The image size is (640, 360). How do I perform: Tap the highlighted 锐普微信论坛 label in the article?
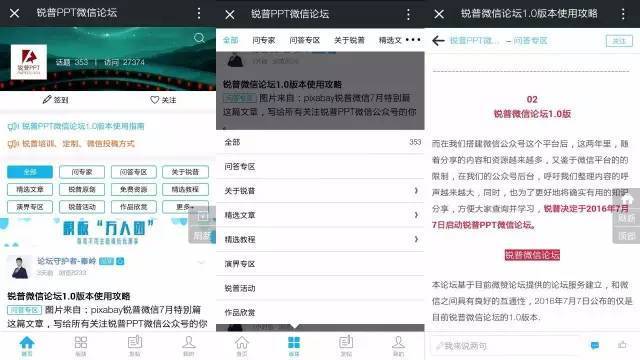[x=532, y=255]
